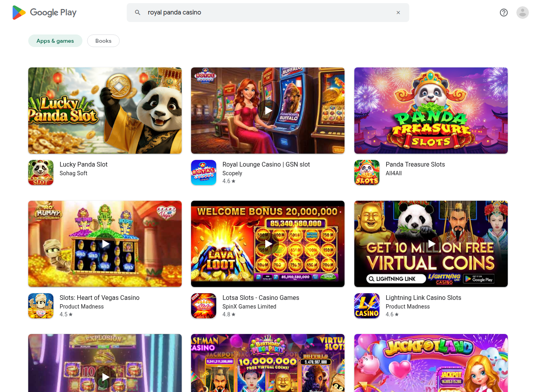Play the Lotsa Slots Lava Loot video
Screen dimensions: 536x392
coord(268,244)
